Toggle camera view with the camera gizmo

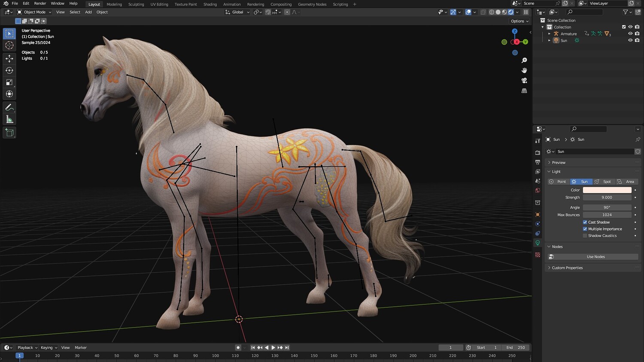[524, 81]
